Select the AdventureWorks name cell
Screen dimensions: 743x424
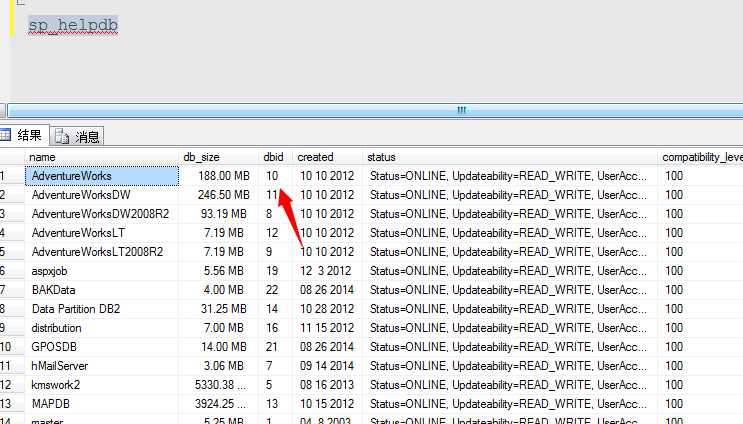coord(102,176)
